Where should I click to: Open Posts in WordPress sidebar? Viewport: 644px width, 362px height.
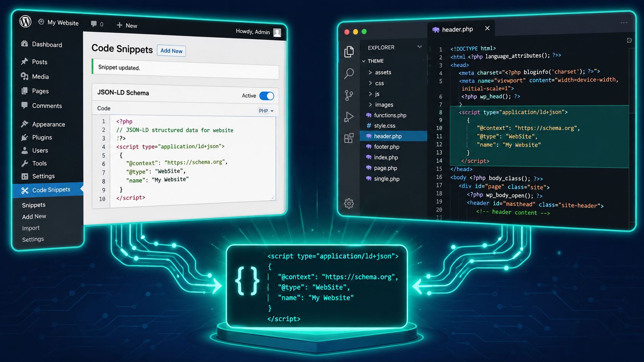point(34,62)
